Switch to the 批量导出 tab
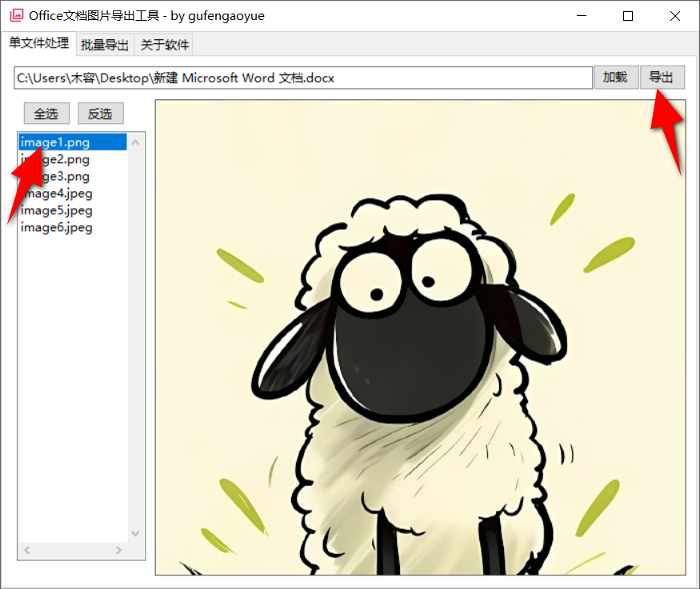Screen dimensions: 700x589 (105, 45)
